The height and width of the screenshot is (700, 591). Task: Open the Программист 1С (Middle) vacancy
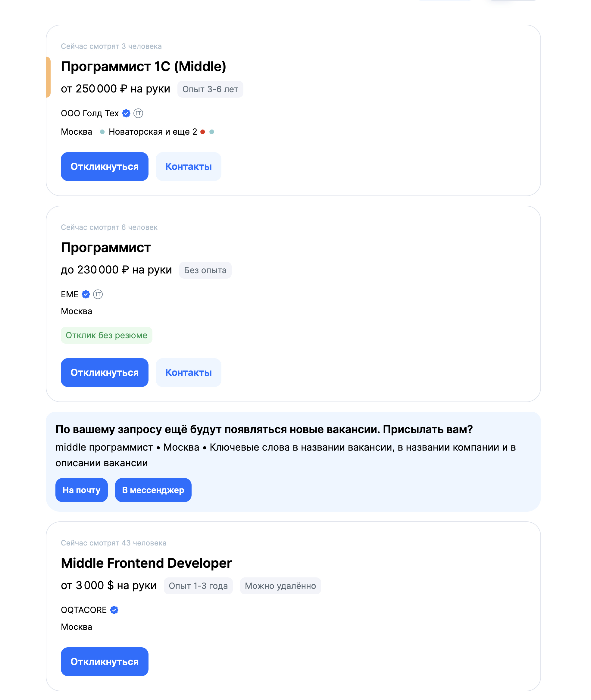(143, 66)
